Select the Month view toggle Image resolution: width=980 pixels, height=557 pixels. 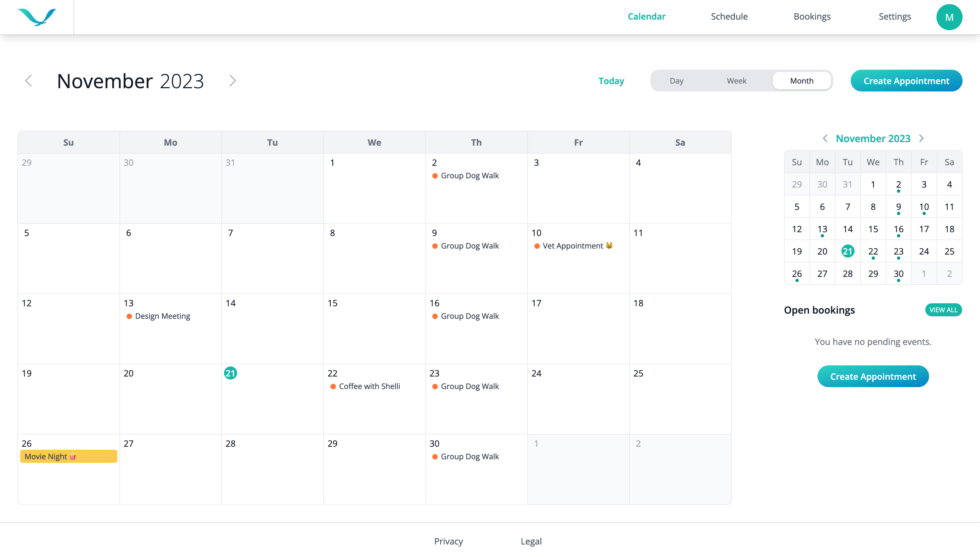pyautogui.click(x=801, y=81)
